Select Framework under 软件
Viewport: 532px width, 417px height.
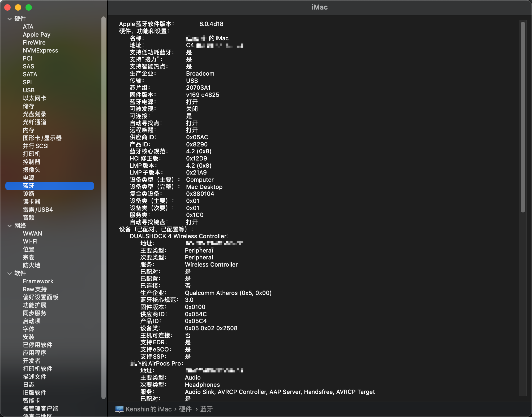(38, 281)
